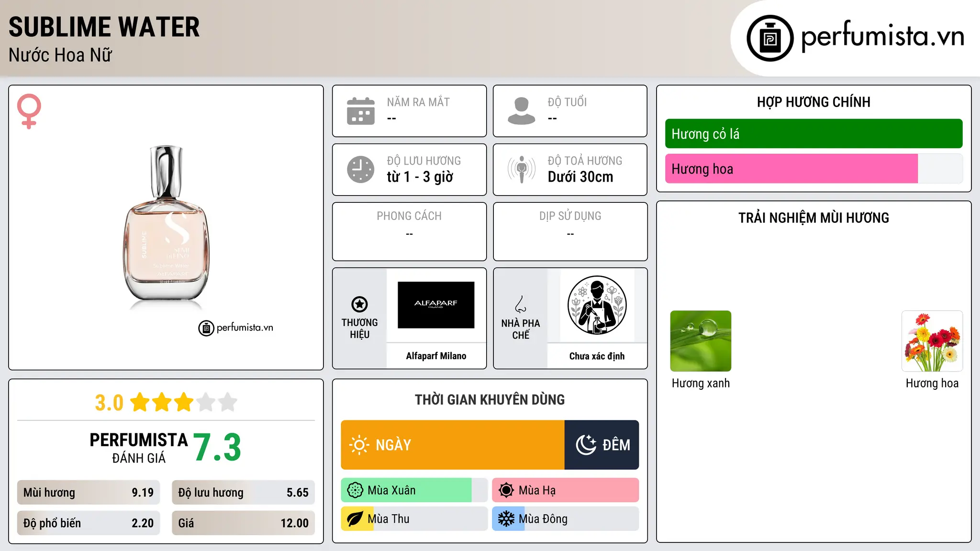Click the calendar icon beside Năm ra mắt
This screenshot has height=551, width=980.
point(361,111)
